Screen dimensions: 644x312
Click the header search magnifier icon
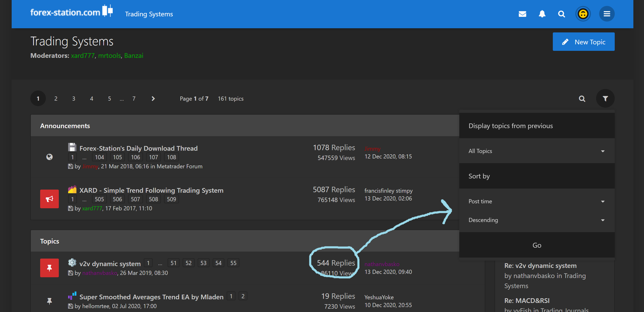[x=561, y=14]
